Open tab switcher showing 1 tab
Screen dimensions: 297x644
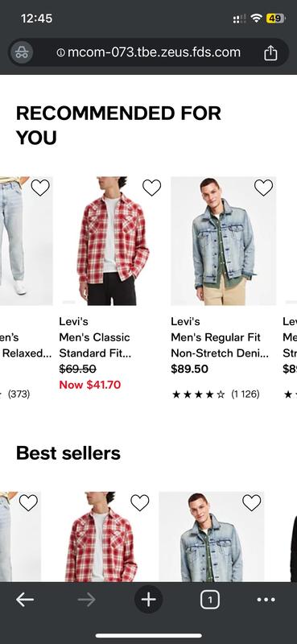(x=210, y=600)
